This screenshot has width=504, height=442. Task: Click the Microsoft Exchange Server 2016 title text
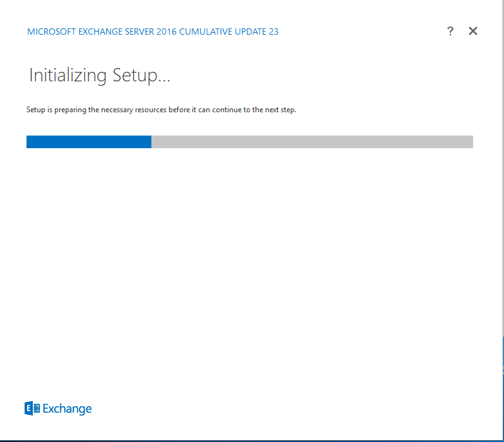(153, 32)
